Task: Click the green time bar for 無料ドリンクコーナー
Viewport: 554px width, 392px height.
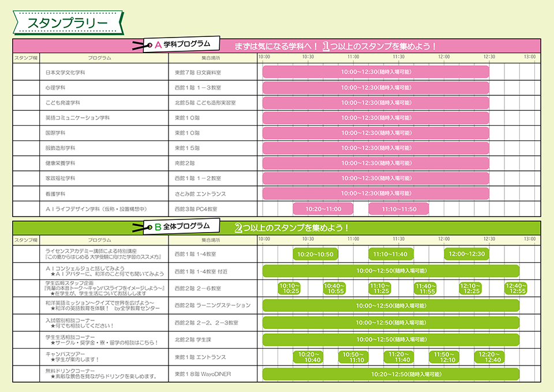Action: point(391,374)
